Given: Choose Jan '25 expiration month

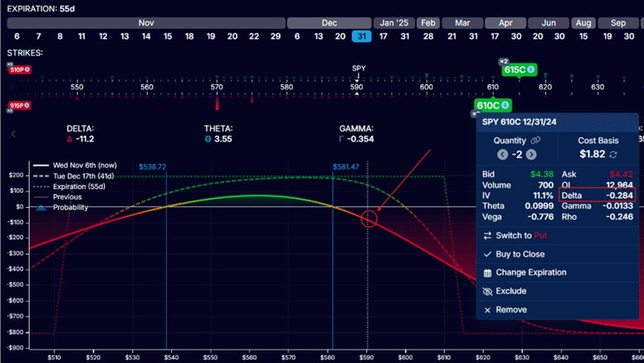Looking at the screenshot, I should pos(393,23).
